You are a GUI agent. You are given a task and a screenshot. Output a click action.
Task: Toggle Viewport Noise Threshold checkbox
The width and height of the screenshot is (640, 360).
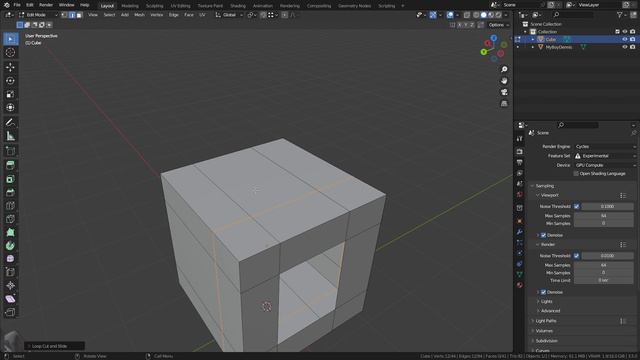click(576, 207)
